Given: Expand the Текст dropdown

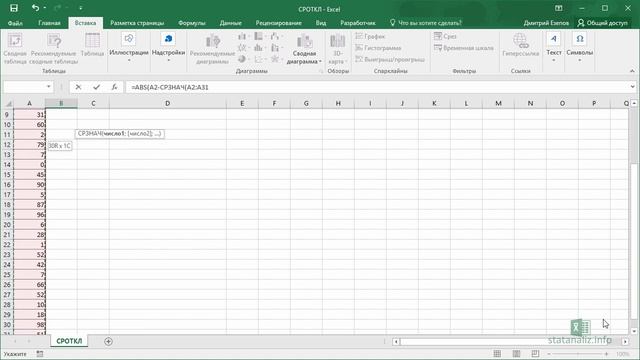Looking at the screenshot, I should click(x=553, y=48).
